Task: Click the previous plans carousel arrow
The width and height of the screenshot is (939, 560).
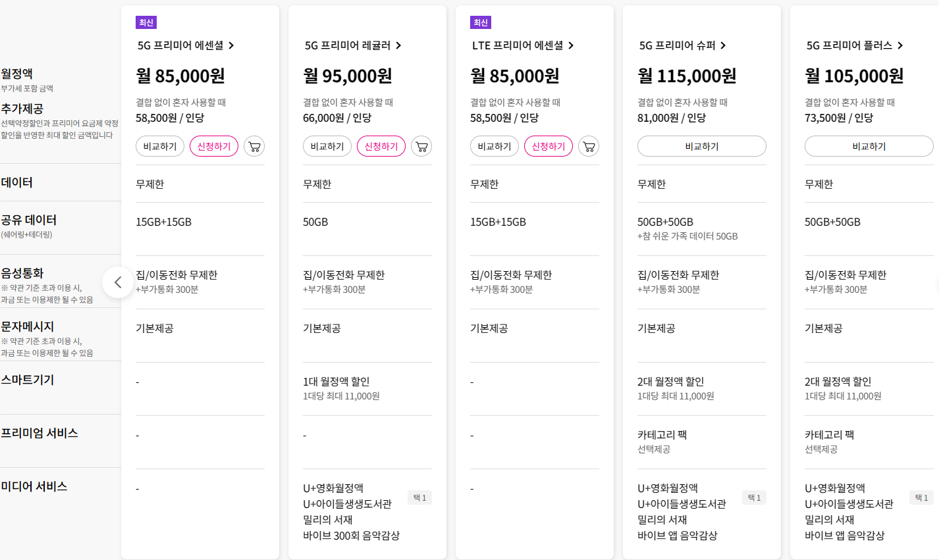Action: 118,282
